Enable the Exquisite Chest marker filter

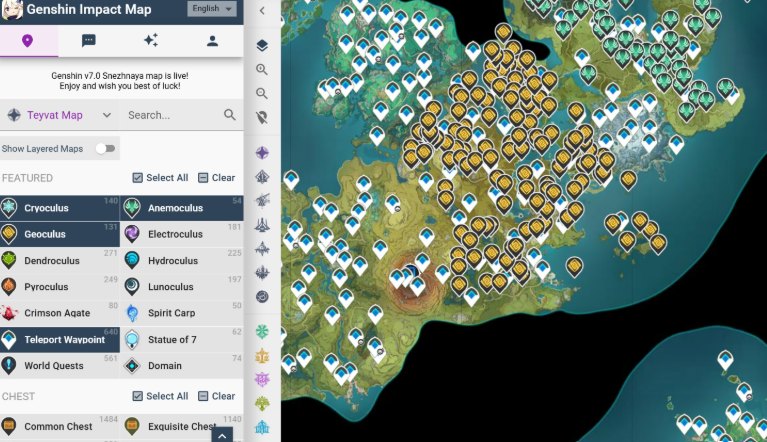tap(182, 426)
